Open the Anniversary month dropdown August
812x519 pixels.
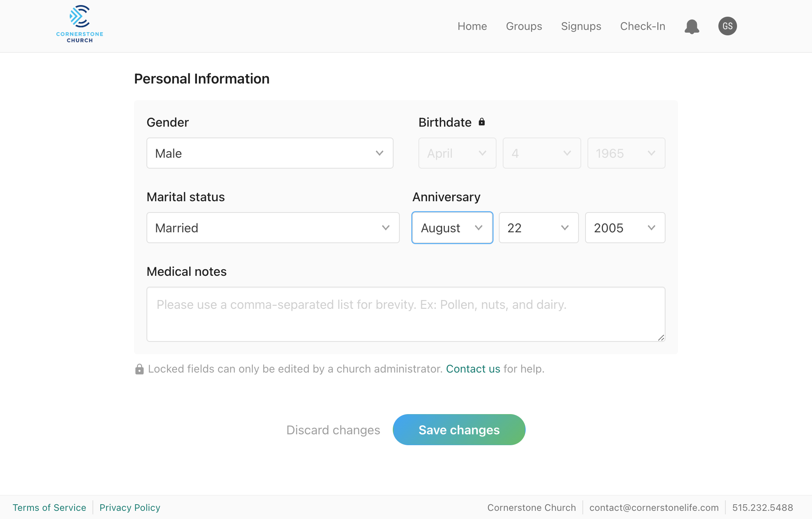click(x=452, y=228)
